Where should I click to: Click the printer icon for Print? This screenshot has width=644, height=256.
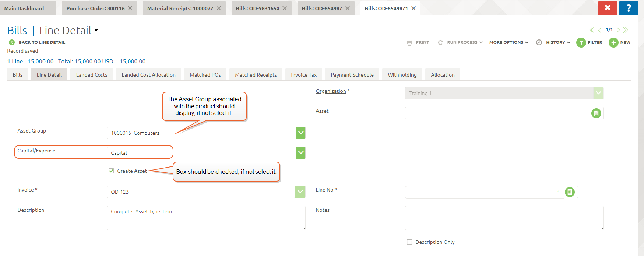click(409, 43)
